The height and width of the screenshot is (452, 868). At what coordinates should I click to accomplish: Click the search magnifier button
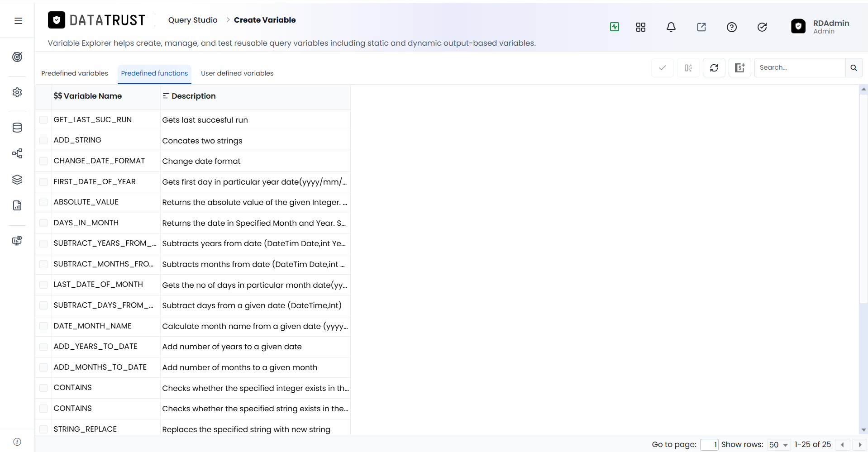(x=854, y=68)
